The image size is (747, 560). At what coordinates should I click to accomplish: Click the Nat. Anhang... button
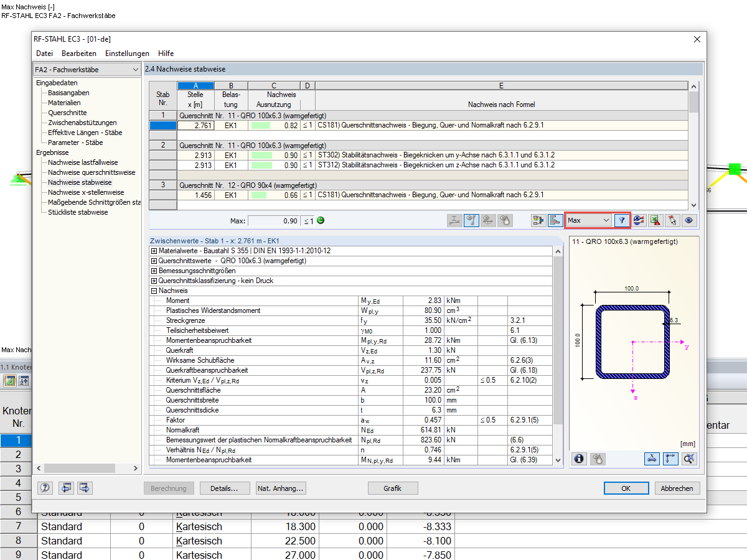pyautogui.click(x=281, y=488)
